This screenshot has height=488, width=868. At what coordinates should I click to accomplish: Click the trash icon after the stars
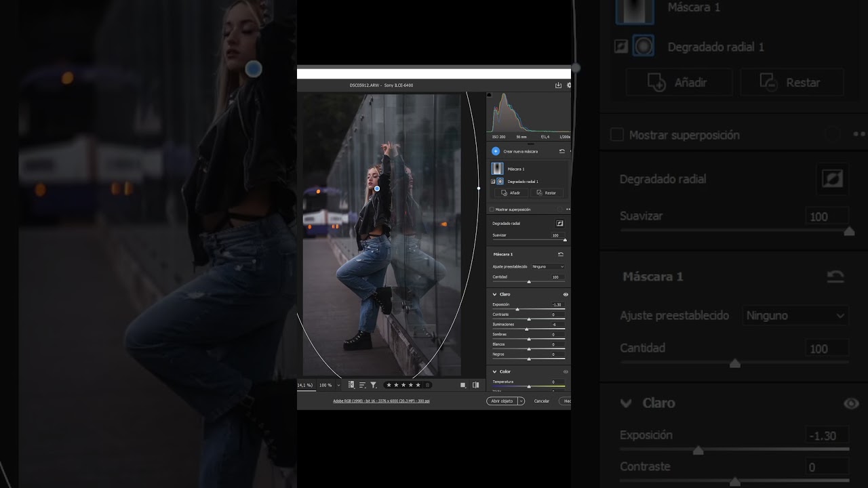tap(427, 385)
